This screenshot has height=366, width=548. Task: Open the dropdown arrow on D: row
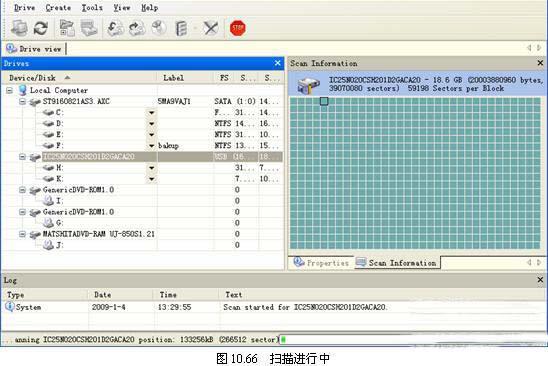coord(151,124)
